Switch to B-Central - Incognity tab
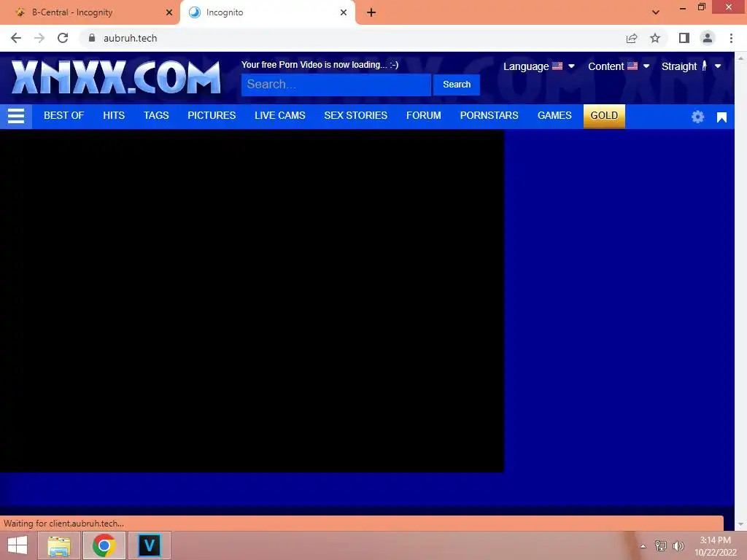Image resolution: width=747 pixels, height=560 pixels. point(90,12)
